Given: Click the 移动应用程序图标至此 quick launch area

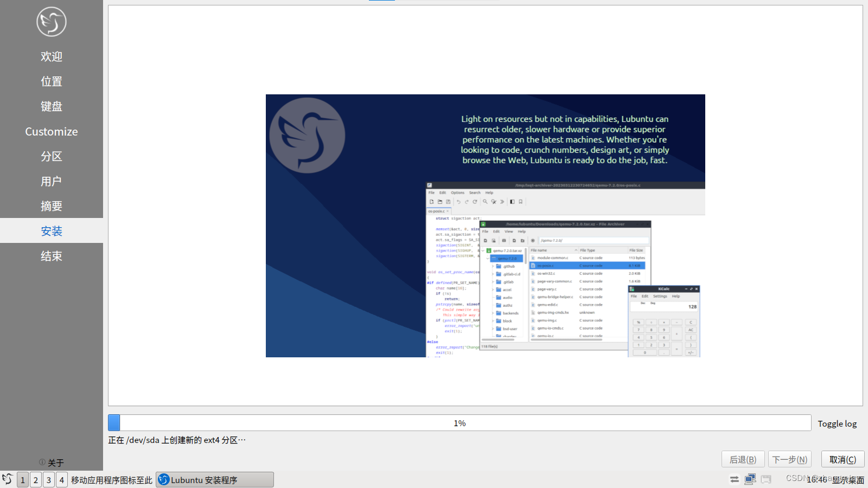Looking at the screenshot, I should (112, 480).
